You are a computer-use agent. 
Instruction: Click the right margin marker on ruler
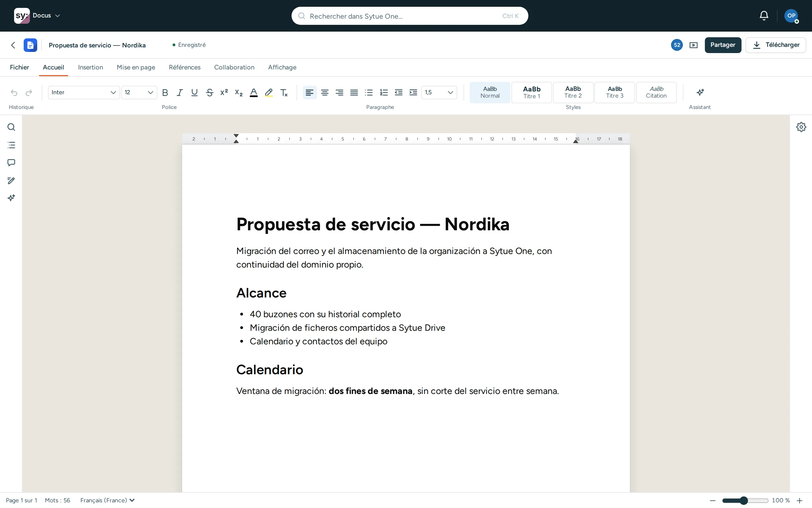click(576, 141)
